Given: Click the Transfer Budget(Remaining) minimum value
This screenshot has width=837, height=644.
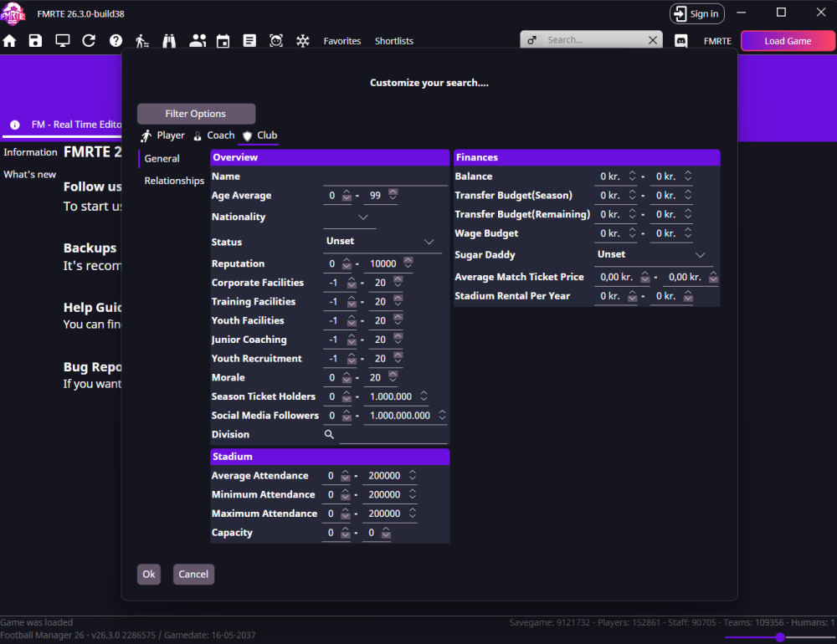Looking at the screenshot, I should point(610,214).
